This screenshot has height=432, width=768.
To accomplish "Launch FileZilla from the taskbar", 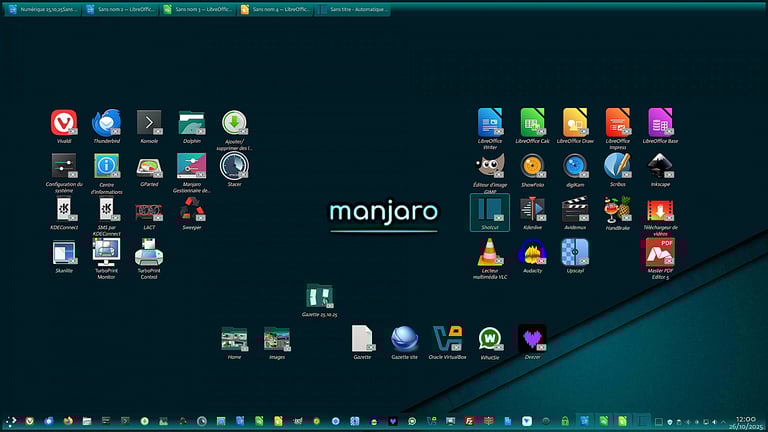I will 469,421.
